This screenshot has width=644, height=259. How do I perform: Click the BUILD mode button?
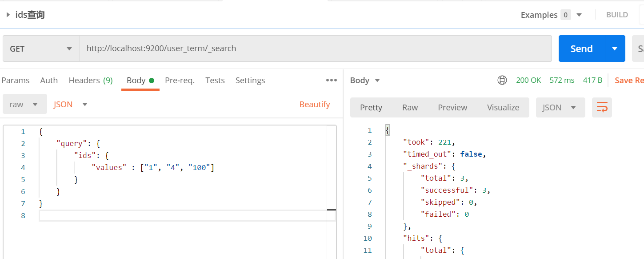click(617, 15)
